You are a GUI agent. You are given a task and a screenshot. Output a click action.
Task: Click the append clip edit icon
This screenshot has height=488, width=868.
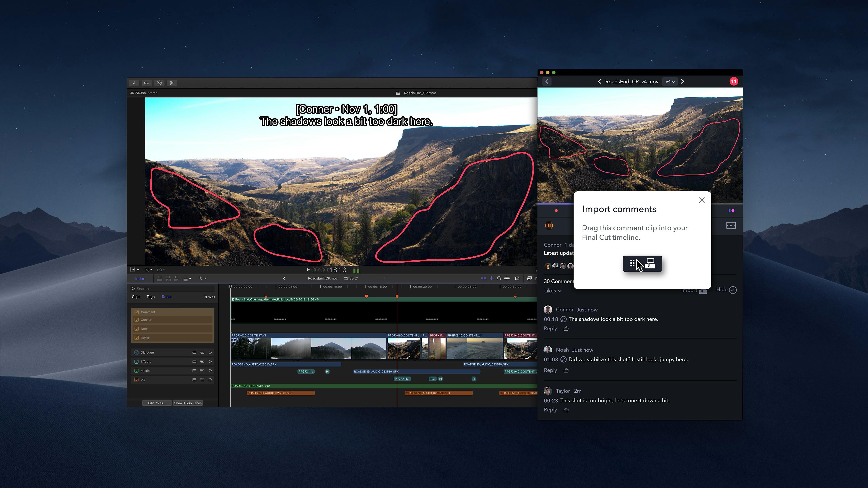tap(177, 278)
